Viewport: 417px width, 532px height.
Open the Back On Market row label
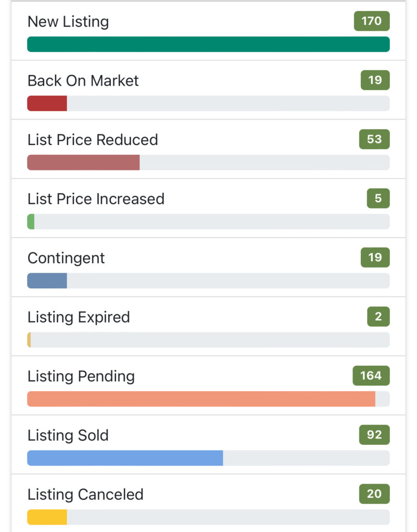[x=83, y=81]
